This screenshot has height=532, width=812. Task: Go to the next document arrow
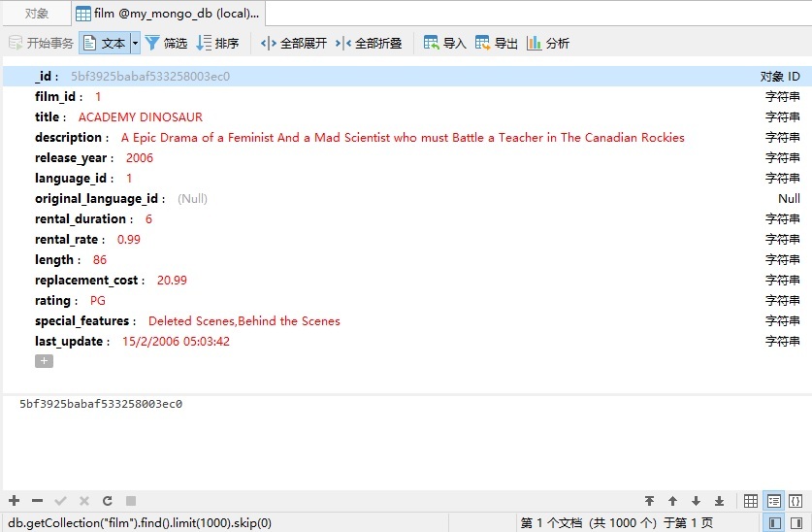696,500
